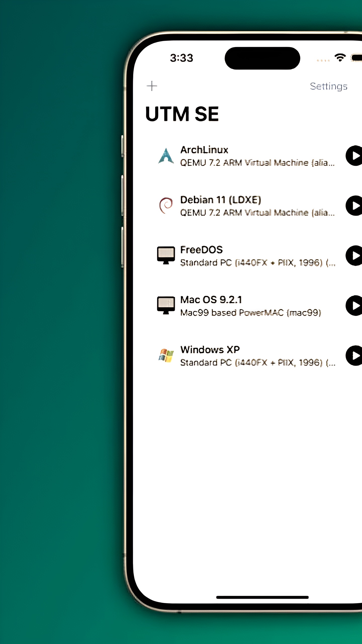Select the FreeDOS entry name
Image resolution: width=362 pixels, height=644 pixels.
[x=202, y=250]
